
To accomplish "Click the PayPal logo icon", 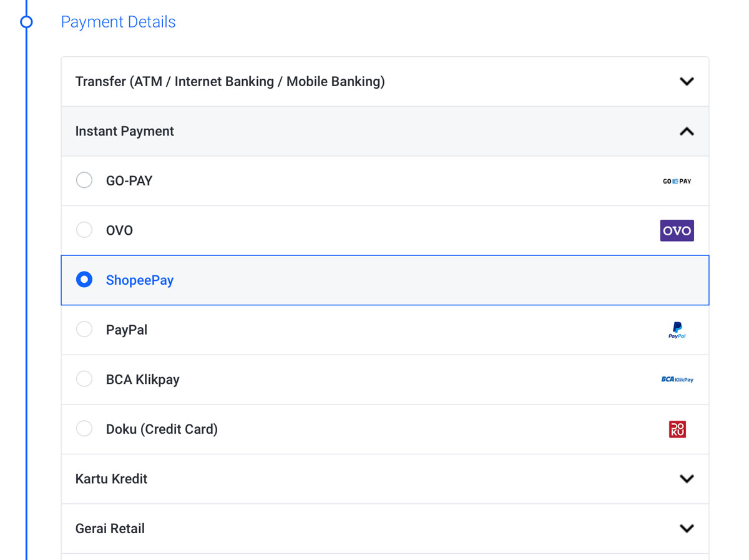I will click(677, 330).
